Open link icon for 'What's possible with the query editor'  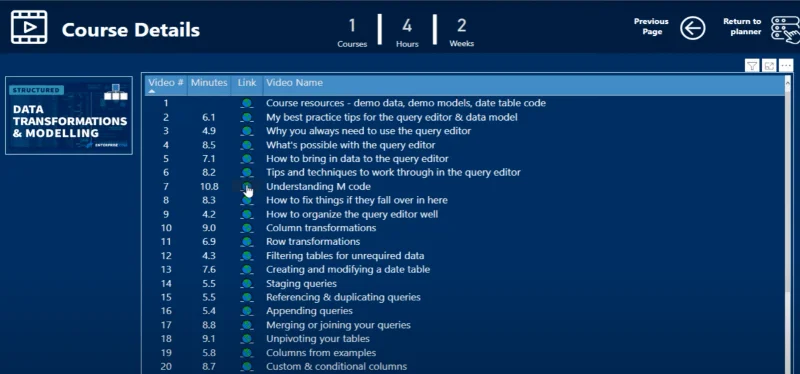click(247, 145)
